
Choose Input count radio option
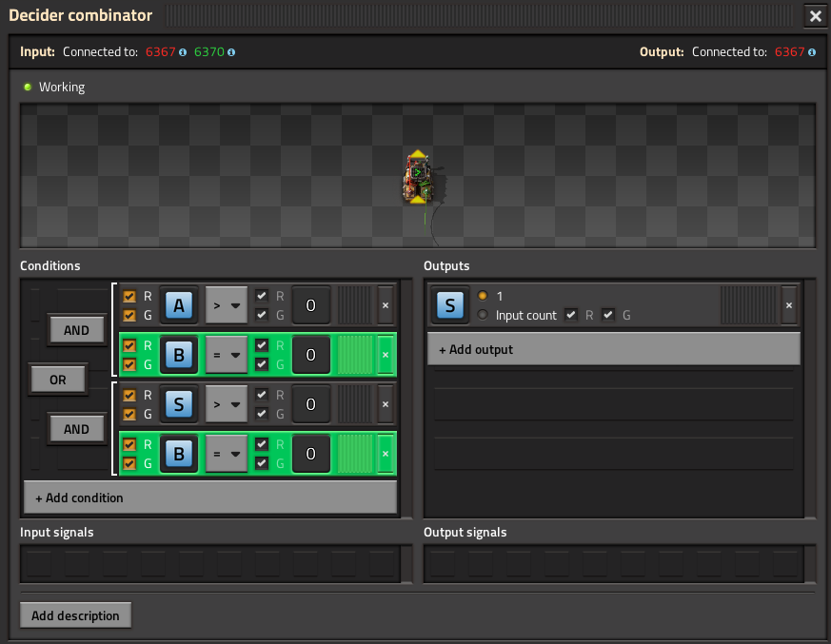click(x=483, y=315)
